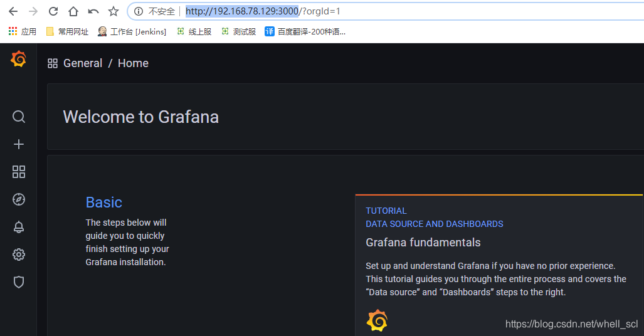
Task: Open the Search dashboards sidebar icon
Action: coord(18,117)
